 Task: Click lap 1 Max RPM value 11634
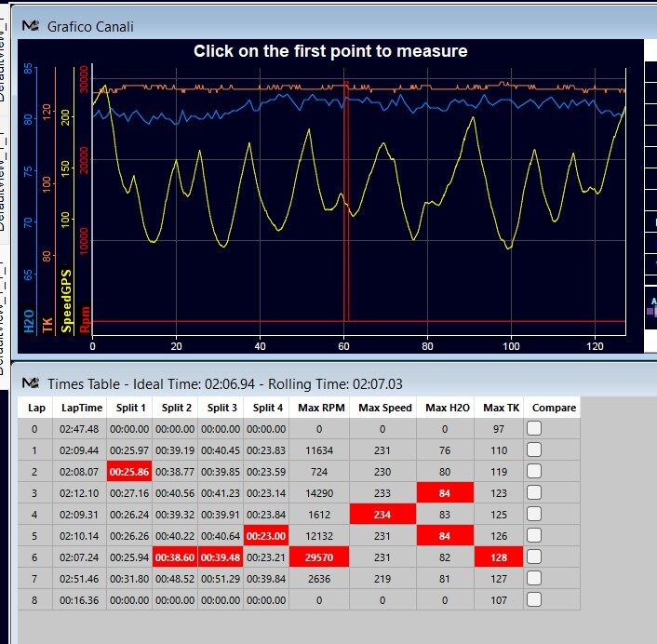pyautogui.click(x=319, y=450)
